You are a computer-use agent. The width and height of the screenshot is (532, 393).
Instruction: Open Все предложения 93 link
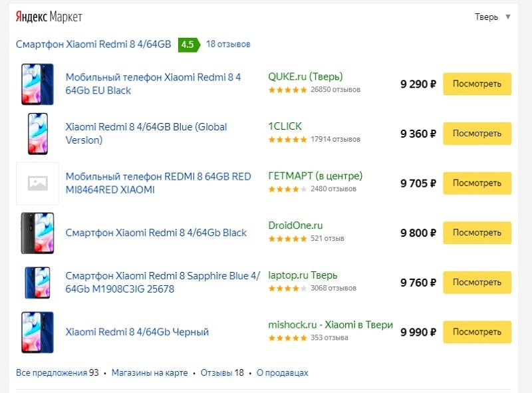click(x=57, y=373)
